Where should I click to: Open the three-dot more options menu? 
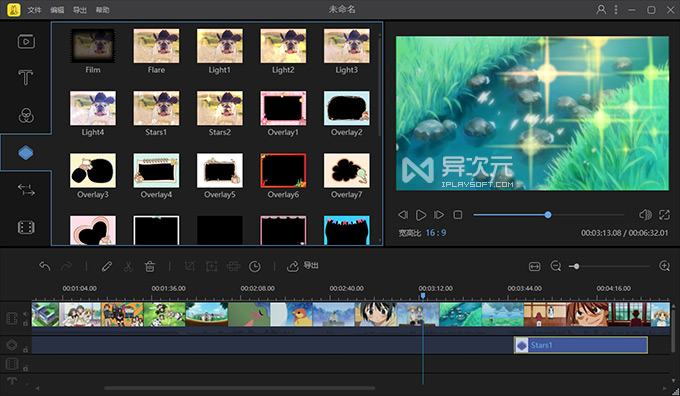point(616,10)
